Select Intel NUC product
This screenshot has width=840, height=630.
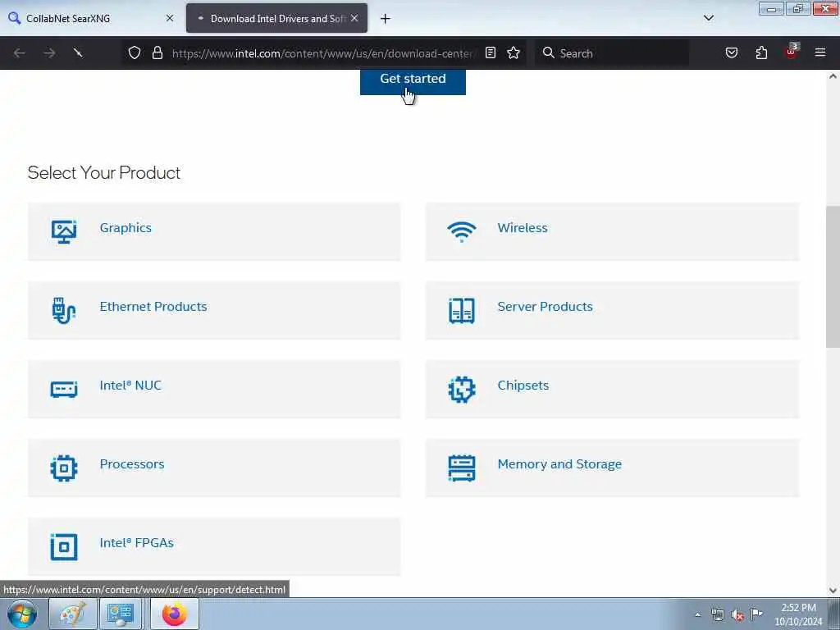click(130, 386)
